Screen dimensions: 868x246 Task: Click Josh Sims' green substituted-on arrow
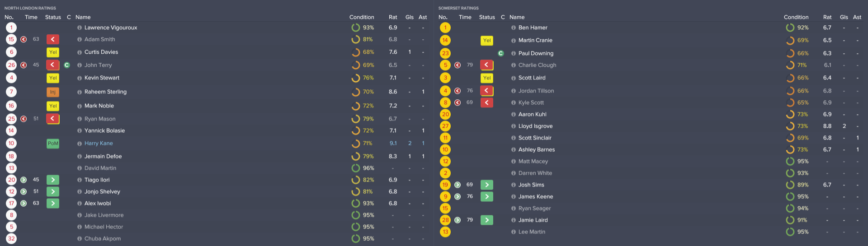487,185
